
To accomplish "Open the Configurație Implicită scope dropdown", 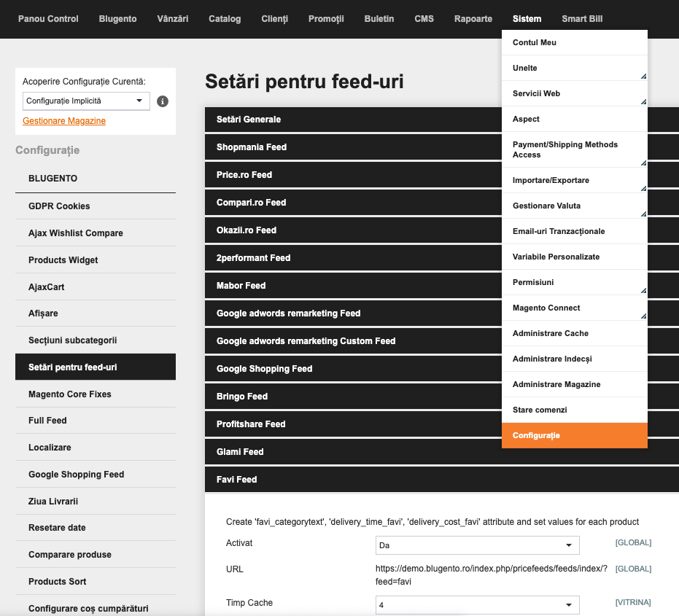I will (x=86, y=101).
